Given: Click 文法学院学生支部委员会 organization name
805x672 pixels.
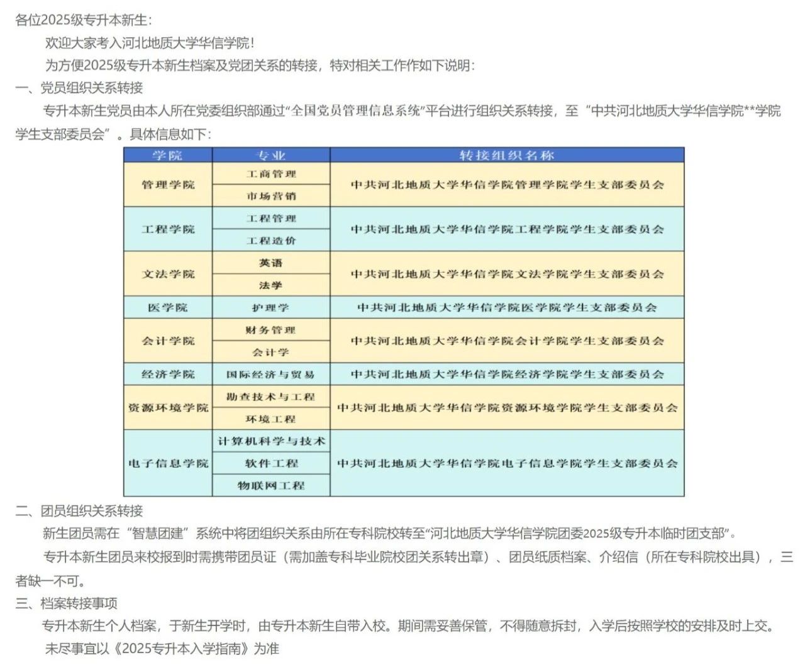Looking at the screenshot, I should [507, 274].
